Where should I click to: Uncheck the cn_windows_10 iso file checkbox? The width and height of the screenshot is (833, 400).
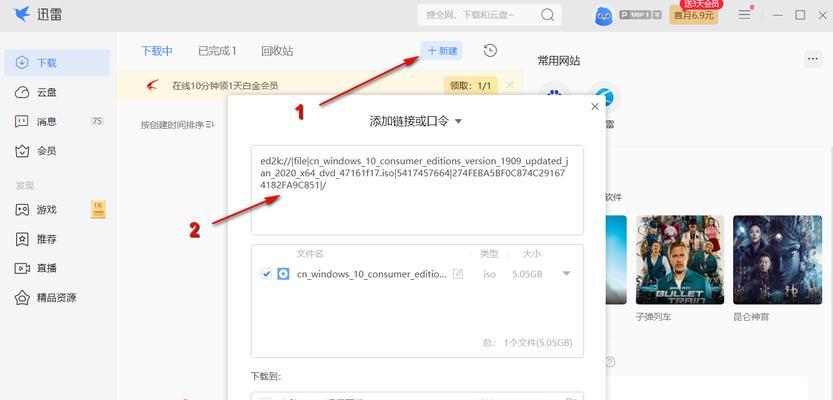tap(267, 274)
